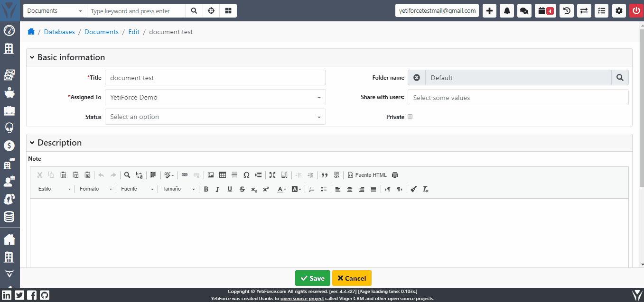Click the bold formatting icon
The height and width of the screenshot is (302, 644).
(206, 189)
